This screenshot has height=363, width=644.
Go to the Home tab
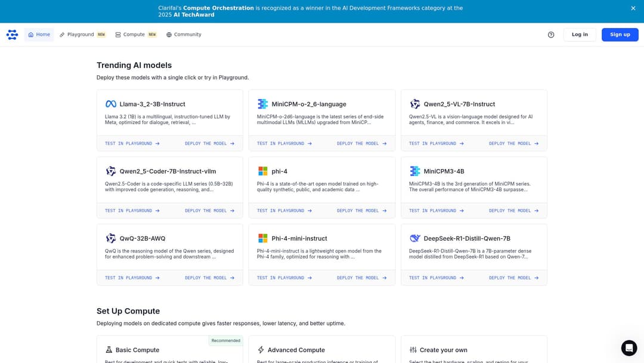pyautogui.click(x=39, y=35)
